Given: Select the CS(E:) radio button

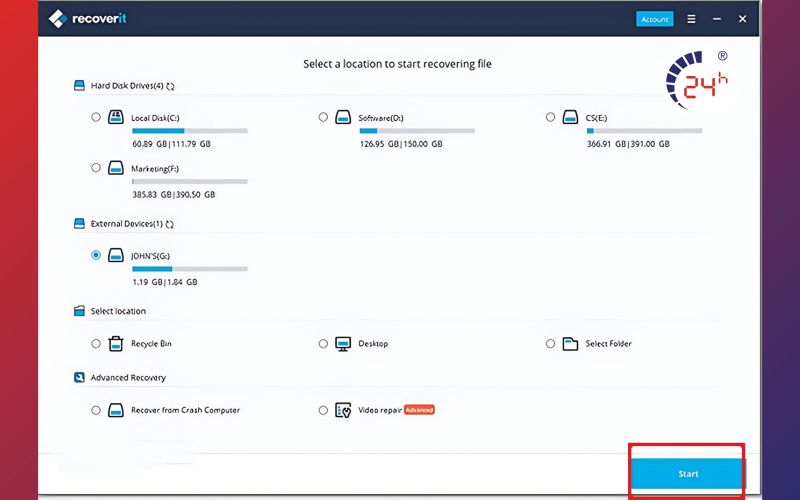Looking at the screenshot, I should coord(550,117).
